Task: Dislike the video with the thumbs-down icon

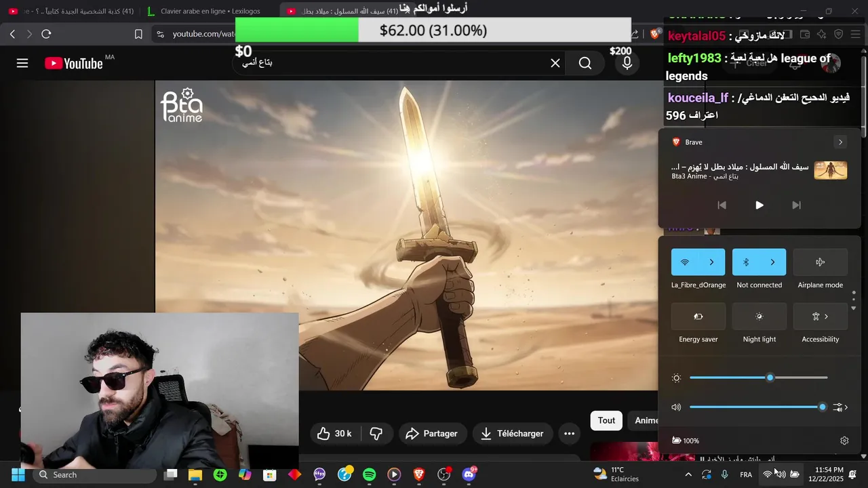Action: 376,434
